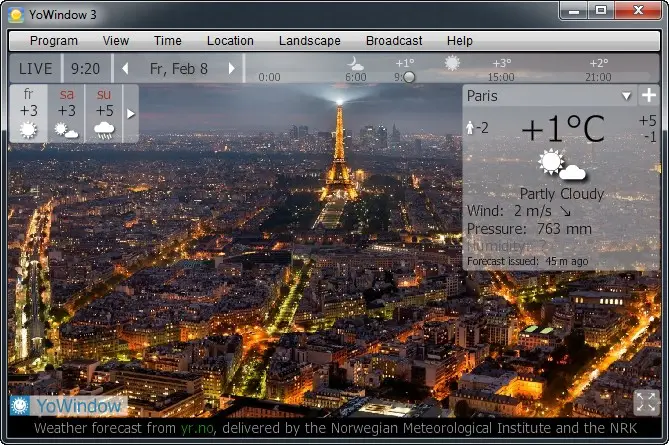Click the Fr, Feb 8 date label
This screenshot has height=445, width=669.
[x=179, y=69]
